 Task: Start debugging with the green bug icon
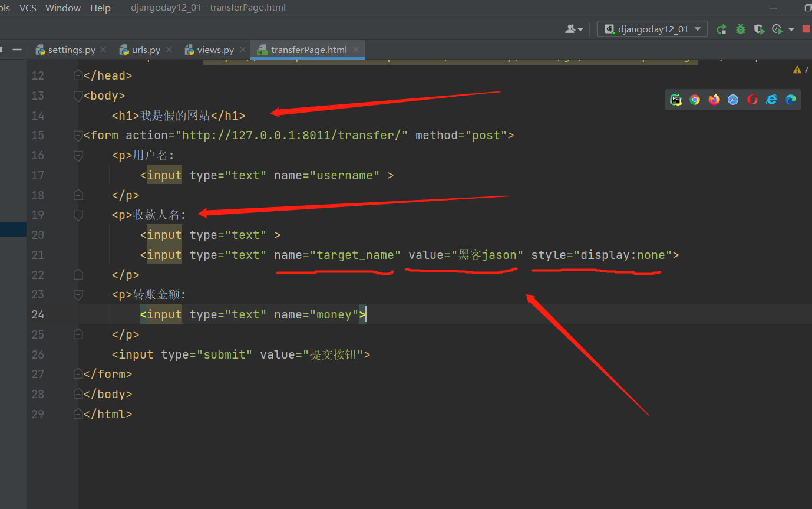(x=741, y=29)
